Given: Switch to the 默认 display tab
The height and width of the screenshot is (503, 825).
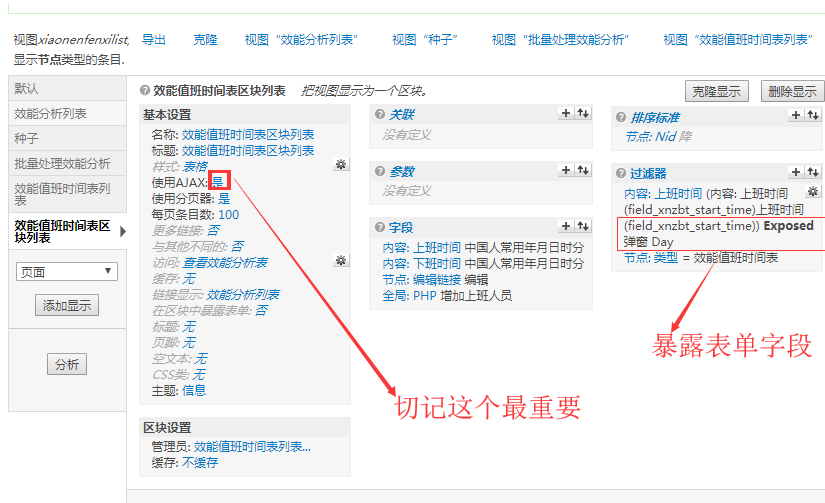Looking at the screenshot, I should click(x=28, y=89).
